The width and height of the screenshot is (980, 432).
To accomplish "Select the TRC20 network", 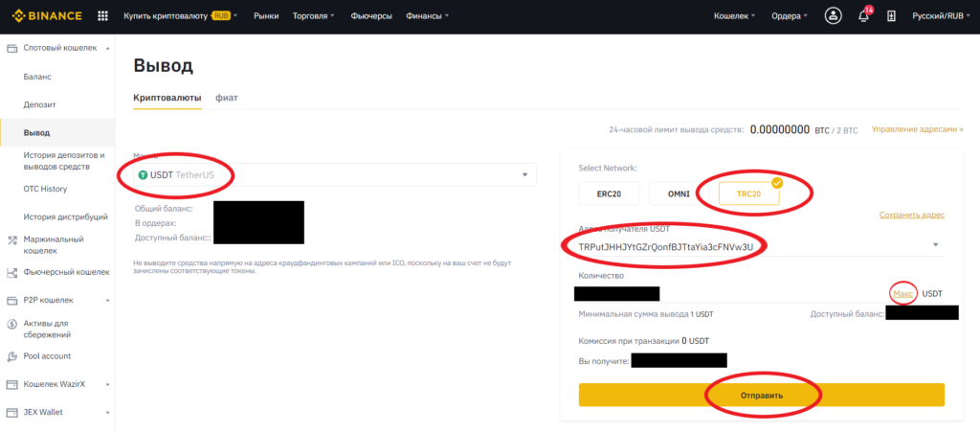I will click(748, 193).
